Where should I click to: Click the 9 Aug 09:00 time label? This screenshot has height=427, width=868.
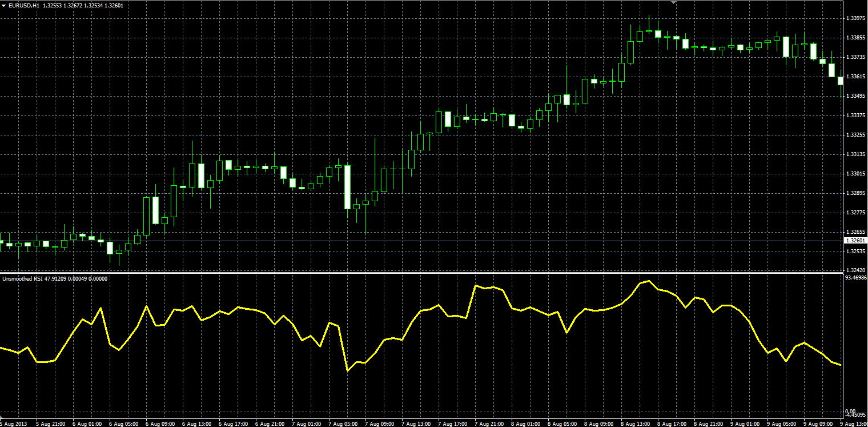(x=818, y=424)
